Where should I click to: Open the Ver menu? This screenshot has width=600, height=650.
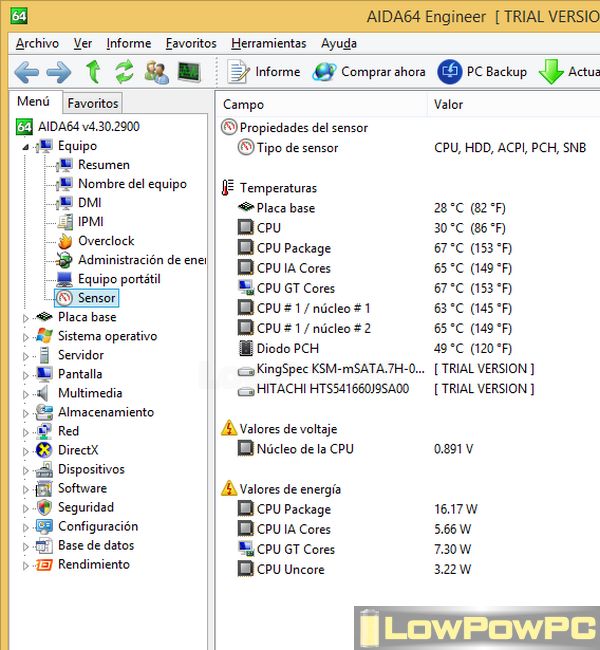click(83, 44)
